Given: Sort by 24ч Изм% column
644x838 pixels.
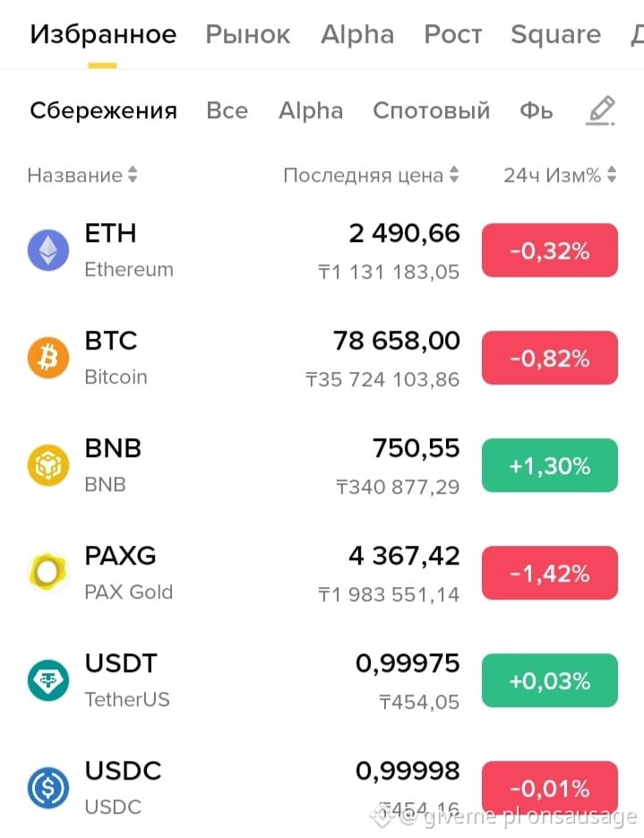Looking at the screenshot, I should click(x=560, y=175).
